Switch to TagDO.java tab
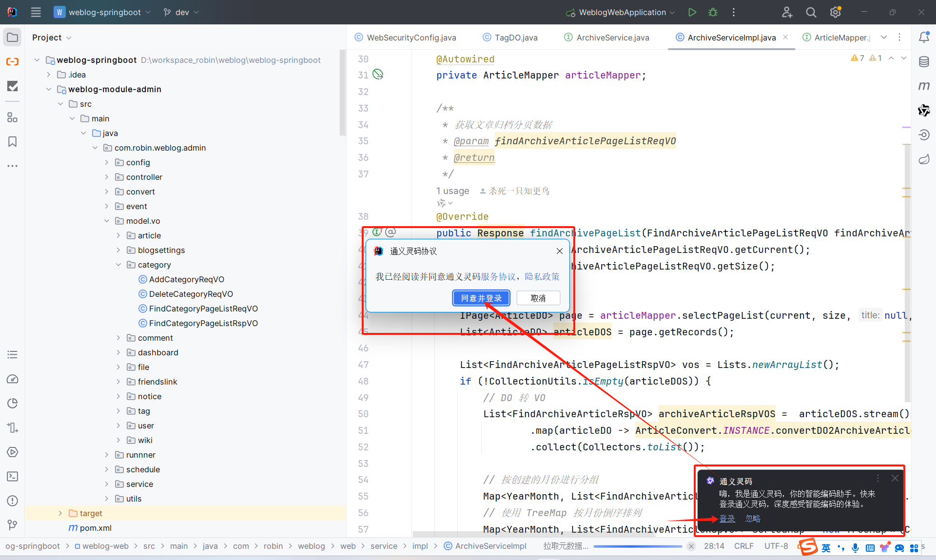 [510, 38]
